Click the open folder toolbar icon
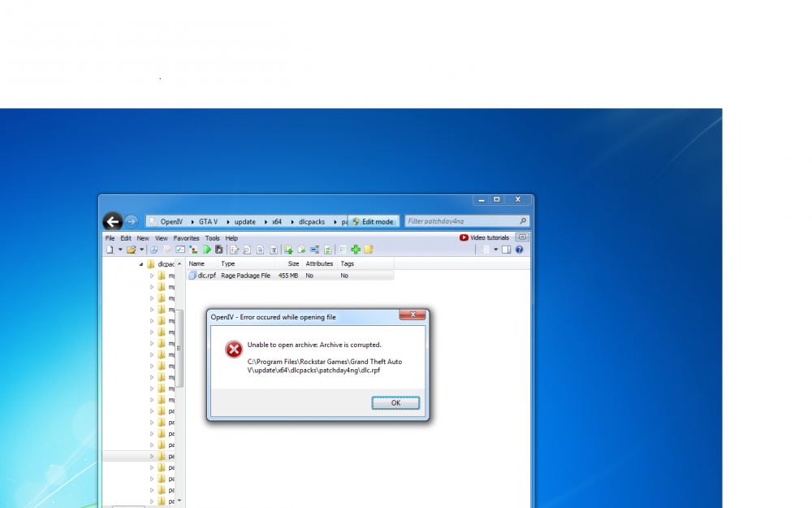 pos(132,250)
